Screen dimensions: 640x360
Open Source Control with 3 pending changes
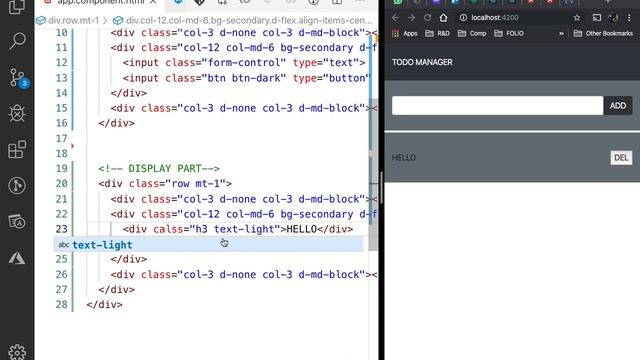click(18, 78)
